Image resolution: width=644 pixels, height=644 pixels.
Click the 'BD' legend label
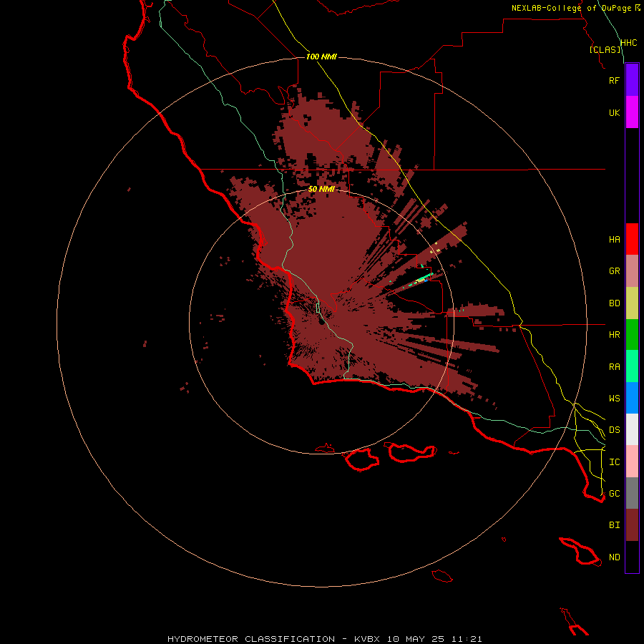(614, 303)
